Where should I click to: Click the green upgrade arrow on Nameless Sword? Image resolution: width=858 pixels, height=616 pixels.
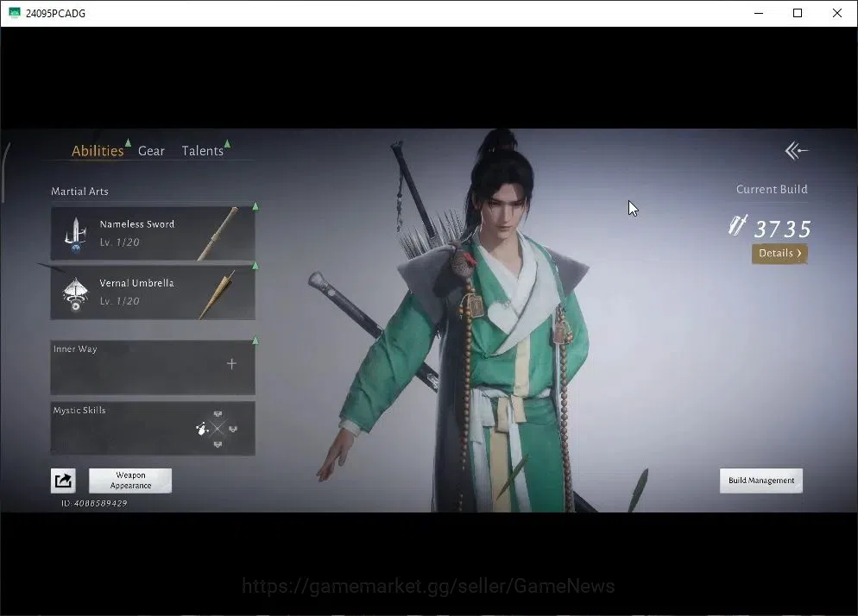point(255,207)
